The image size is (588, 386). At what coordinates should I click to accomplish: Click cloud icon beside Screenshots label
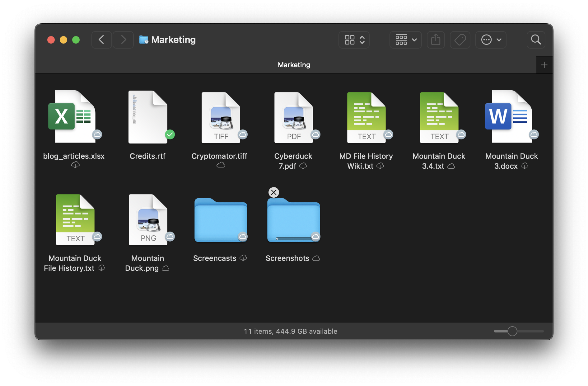click(316, 258)
